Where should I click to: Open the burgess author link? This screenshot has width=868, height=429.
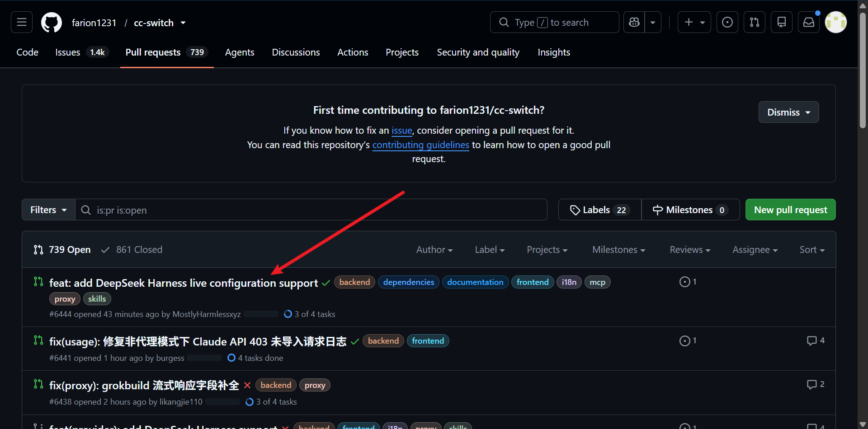click(170, 358)
